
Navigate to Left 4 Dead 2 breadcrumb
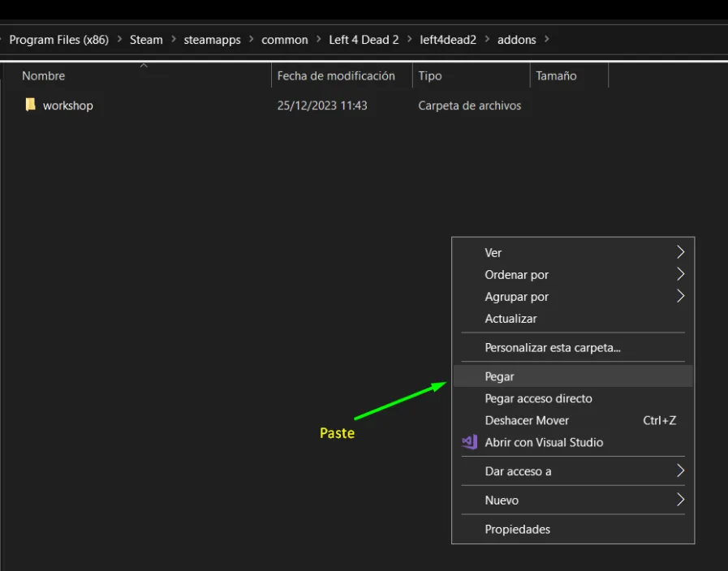(364, 40)
